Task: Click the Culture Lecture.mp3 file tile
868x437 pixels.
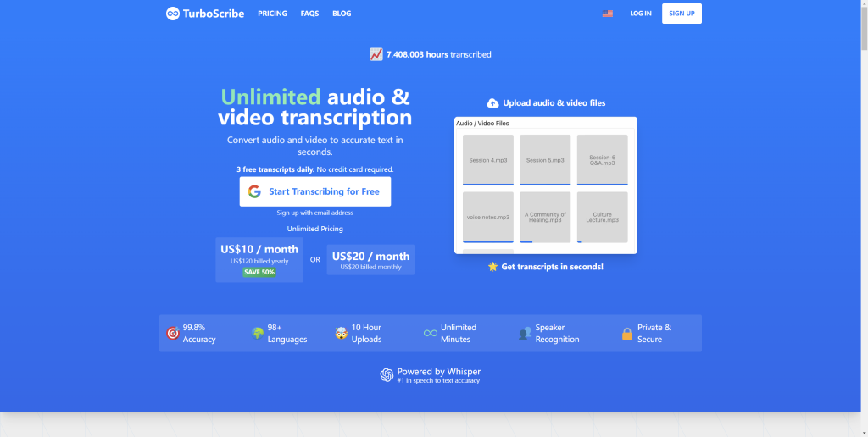Action: 603,217
